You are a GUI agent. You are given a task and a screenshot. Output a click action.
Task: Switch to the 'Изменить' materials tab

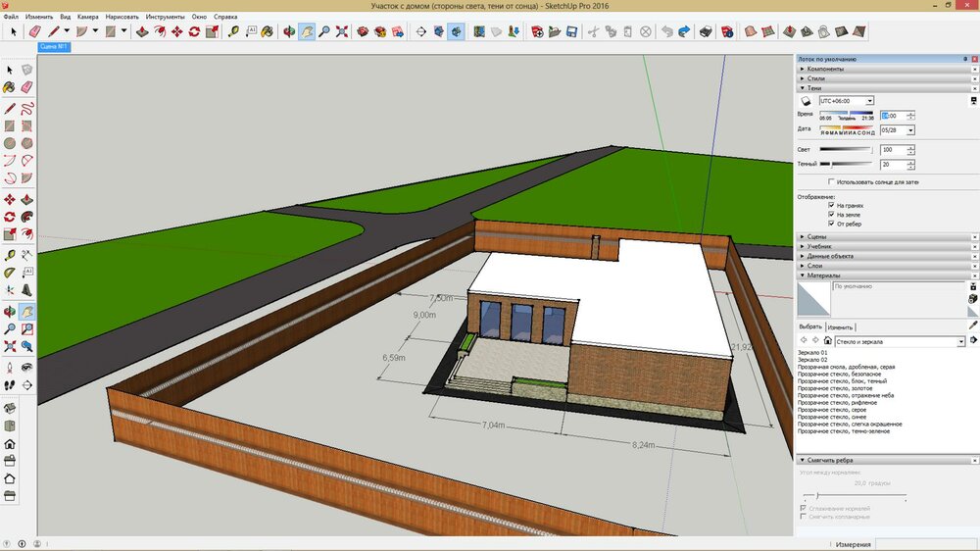(x=840, y=326)
